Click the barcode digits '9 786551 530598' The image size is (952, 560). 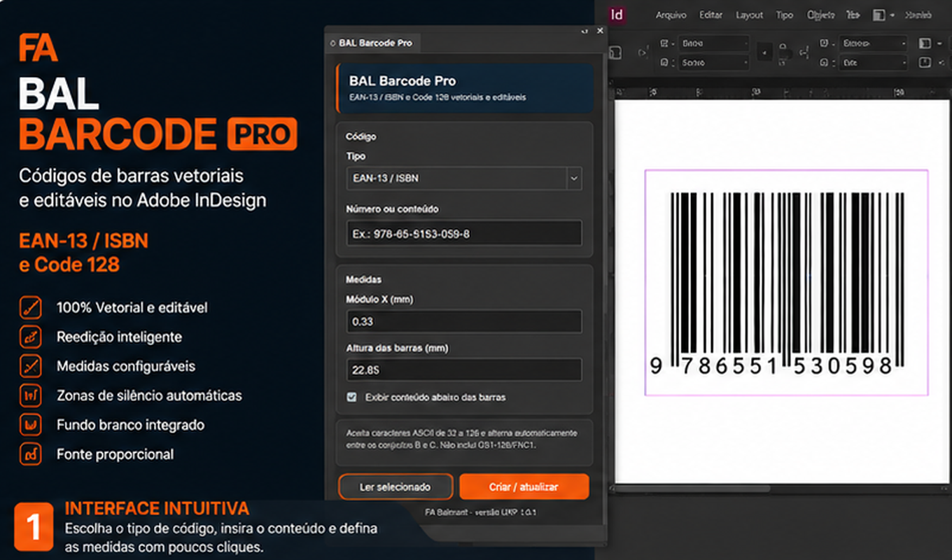point(771,365)
